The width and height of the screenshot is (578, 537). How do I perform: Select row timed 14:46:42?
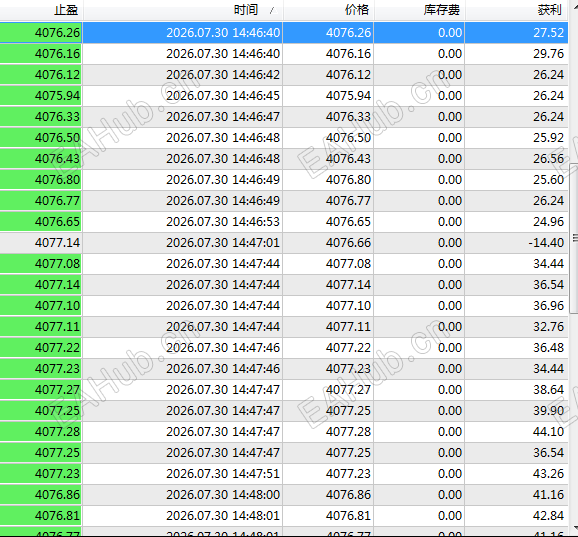284,74
